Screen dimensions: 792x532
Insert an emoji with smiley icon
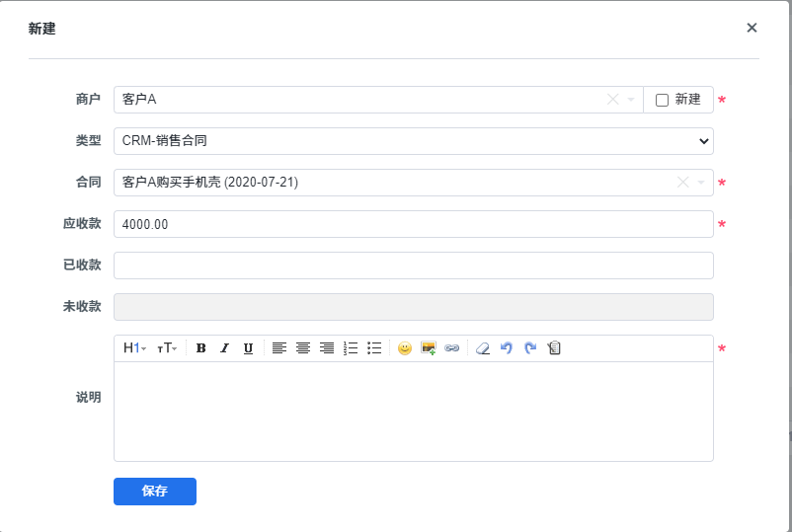pos(404,348)
